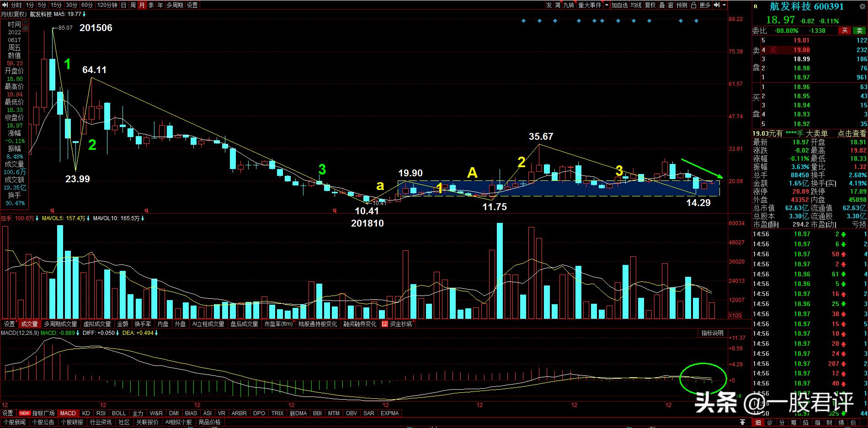
Task: Open the 更多 more options button
Action: tap(705, 5)
